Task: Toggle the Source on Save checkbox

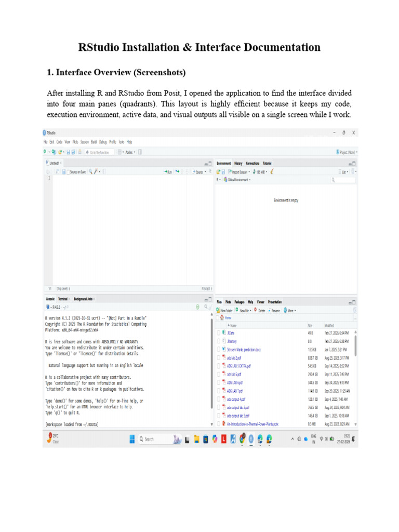Action: point(68,172)
